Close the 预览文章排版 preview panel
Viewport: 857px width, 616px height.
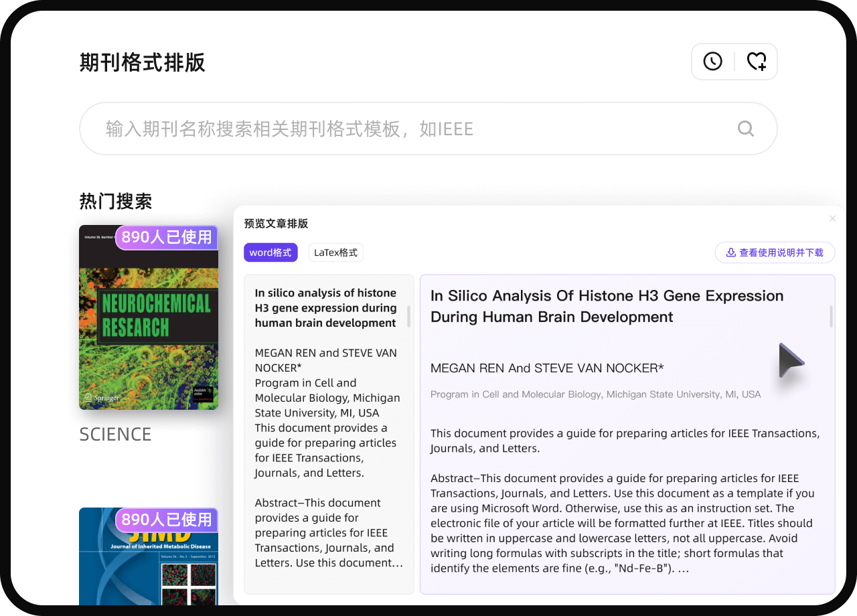point(832,219)
